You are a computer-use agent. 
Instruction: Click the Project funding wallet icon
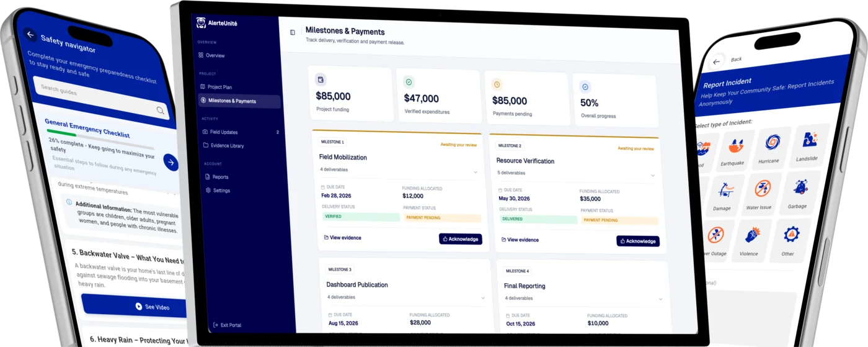[321, 80]
